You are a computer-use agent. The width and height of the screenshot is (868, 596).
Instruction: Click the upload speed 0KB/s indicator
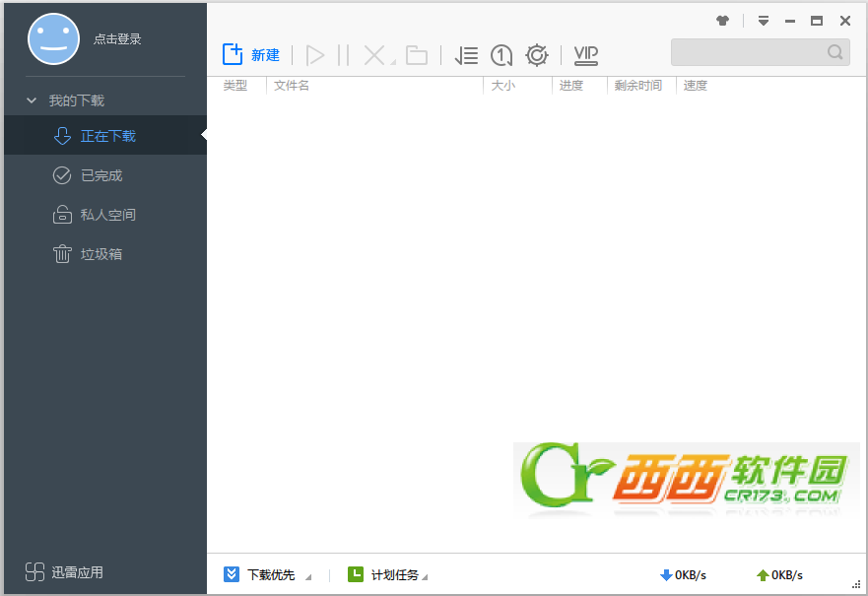(779, 575)
